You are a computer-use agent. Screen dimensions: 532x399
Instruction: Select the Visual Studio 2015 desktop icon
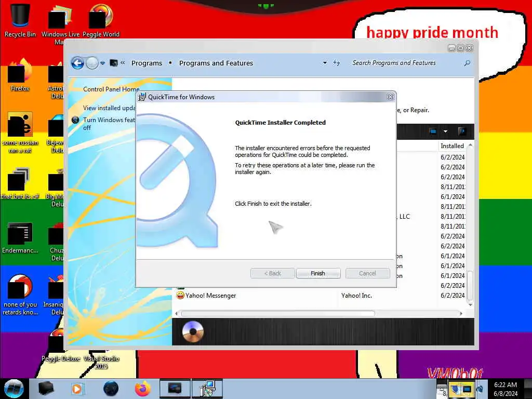coord(101,362)
